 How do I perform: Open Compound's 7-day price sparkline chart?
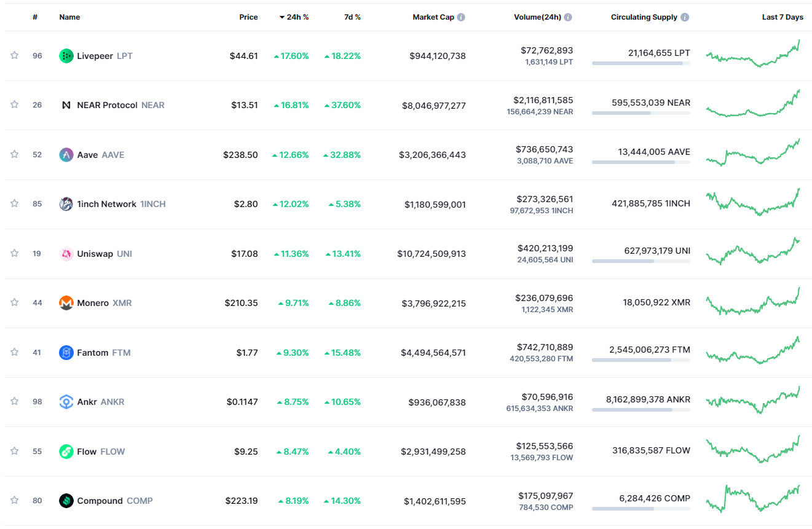pyautogui.click(x=753, y=498)
